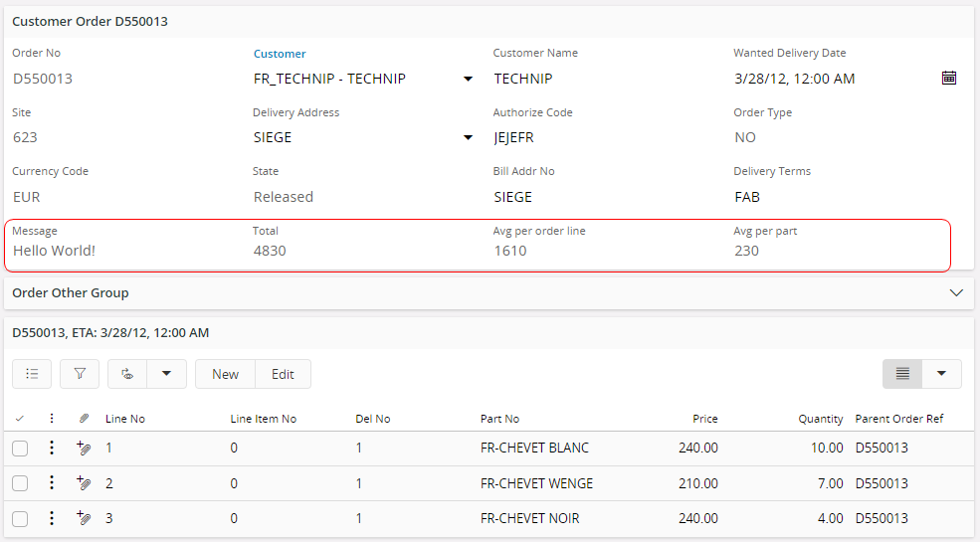The width and height of the screenshot is (980, 542).
Task: Click the New button
Action: pos(225,374)
